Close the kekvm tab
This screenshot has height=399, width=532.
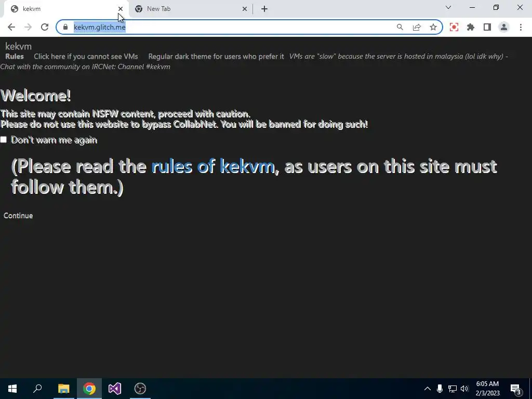tap(121, 9)
